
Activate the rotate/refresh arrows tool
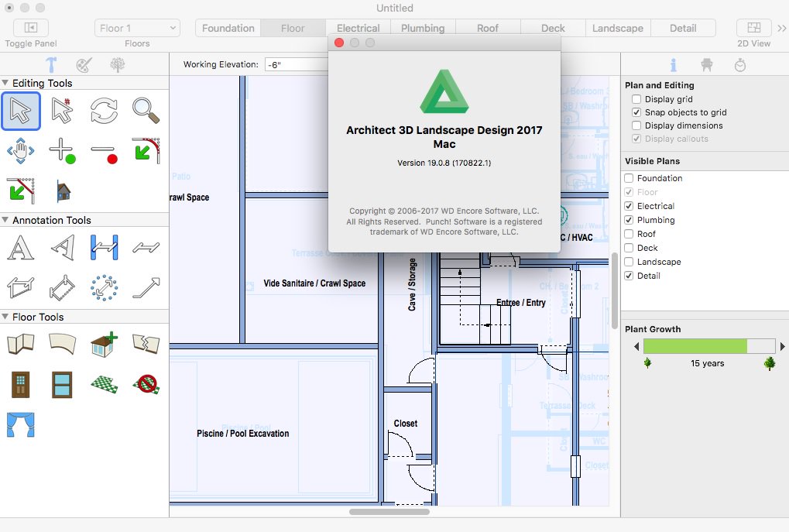pos(104,111)
